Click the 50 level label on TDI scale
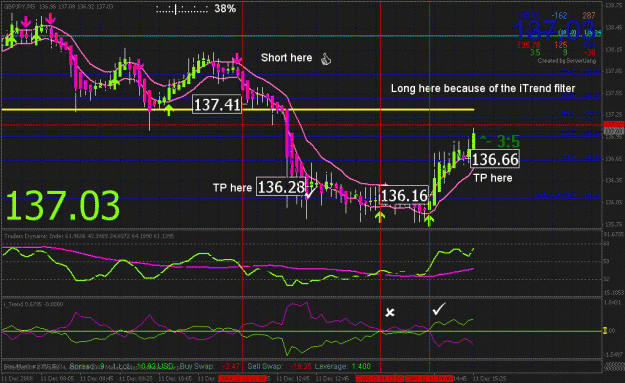Screen dimensions: 625x383 point(606,261)
